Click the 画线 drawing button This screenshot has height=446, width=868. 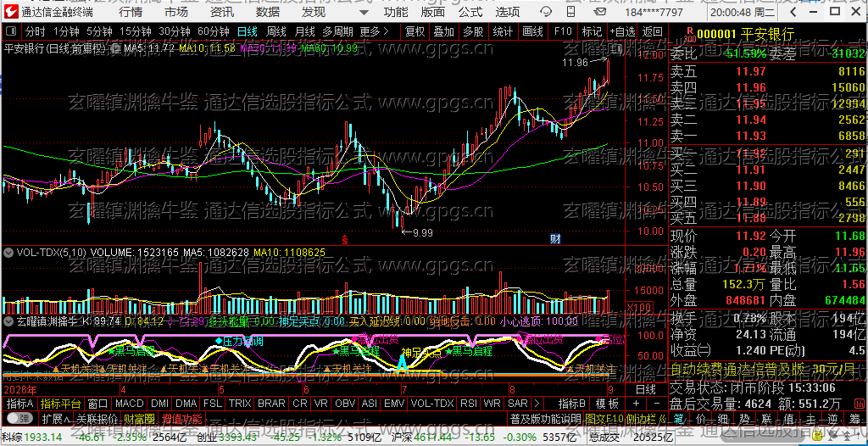pos(532,31)
